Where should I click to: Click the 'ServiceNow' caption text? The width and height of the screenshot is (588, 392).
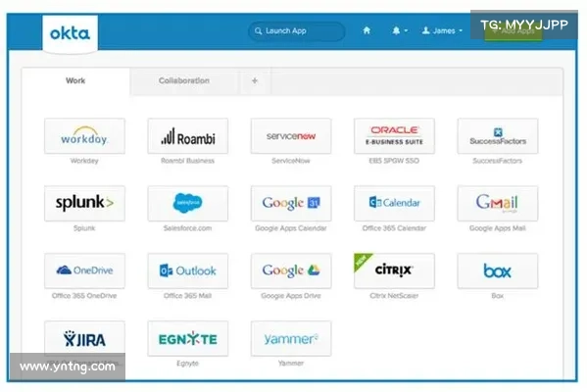[x=291, y=161]
